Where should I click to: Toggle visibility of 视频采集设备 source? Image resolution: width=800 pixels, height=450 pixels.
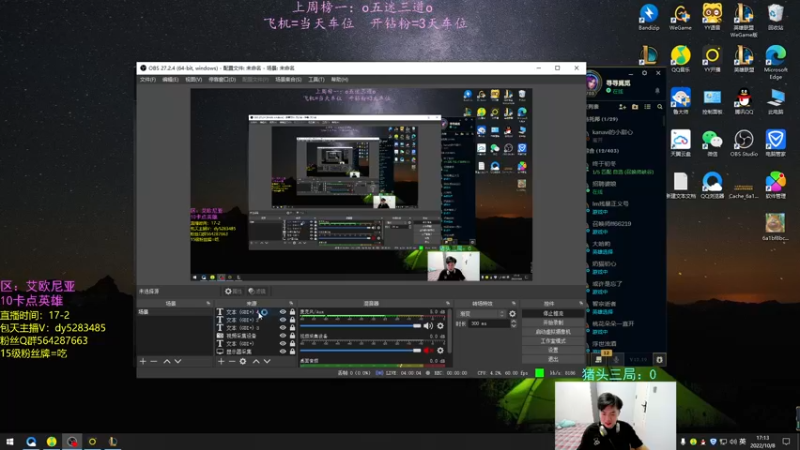point(283,336)
